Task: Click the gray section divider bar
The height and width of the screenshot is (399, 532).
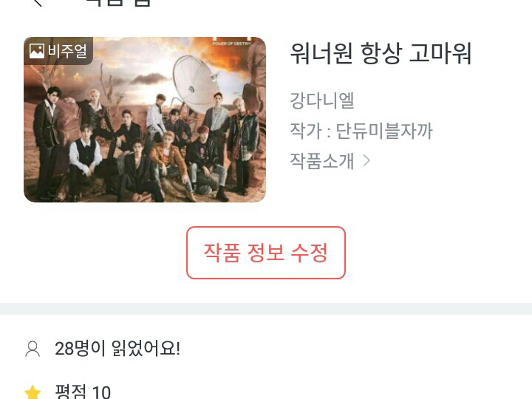Action: 266,309
